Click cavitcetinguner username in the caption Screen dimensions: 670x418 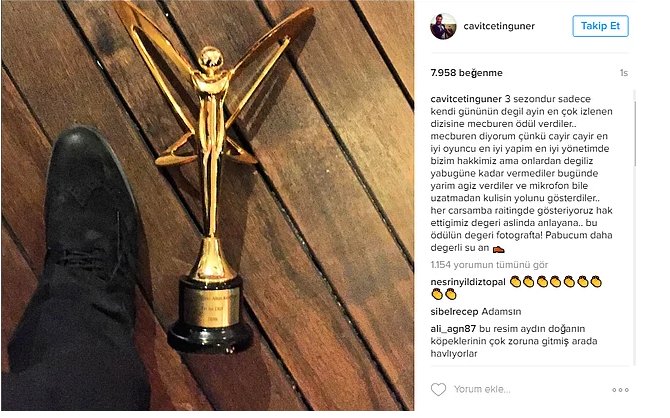click(466, 99)
